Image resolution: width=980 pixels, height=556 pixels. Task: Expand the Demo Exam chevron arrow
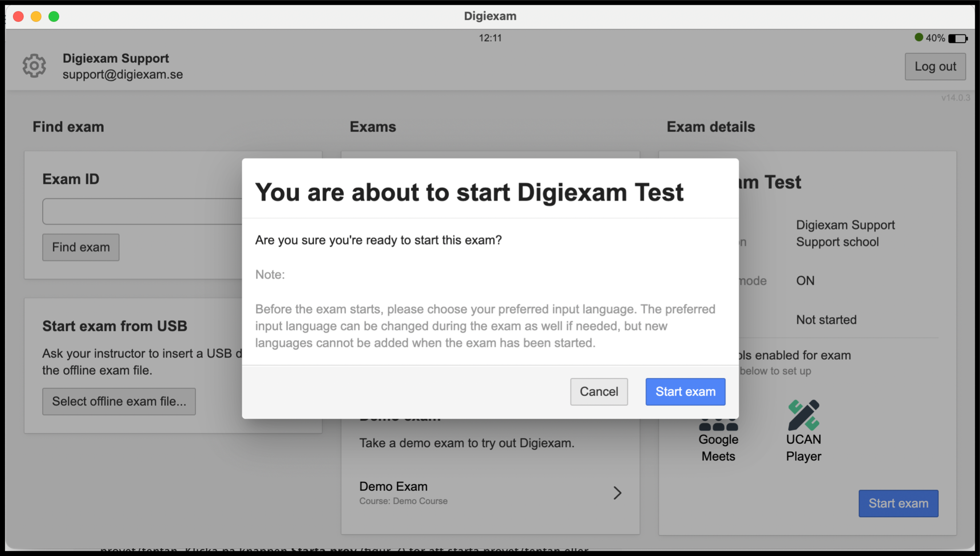tap(617, 493)
